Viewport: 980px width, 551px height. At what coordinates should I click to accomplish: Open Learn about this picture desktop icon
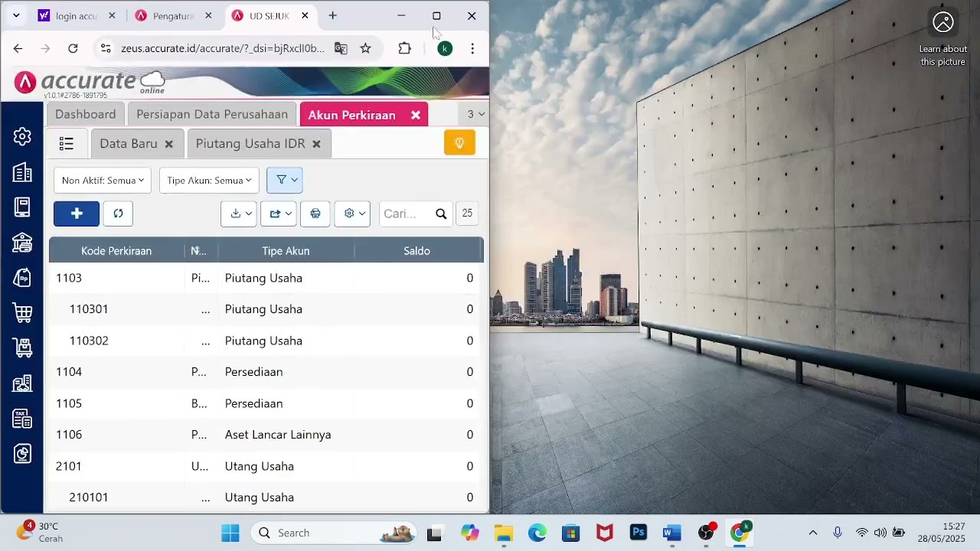pos(943,38)
